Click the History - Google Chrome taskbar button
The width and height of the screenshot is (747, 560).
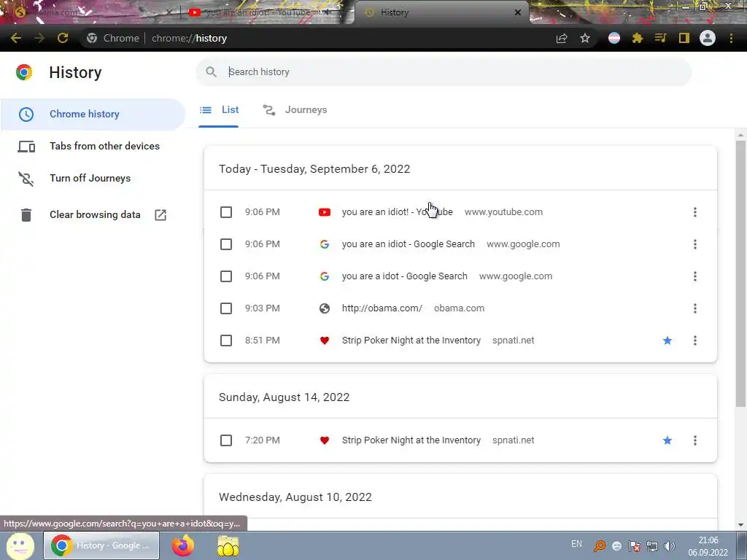(101, 545)
